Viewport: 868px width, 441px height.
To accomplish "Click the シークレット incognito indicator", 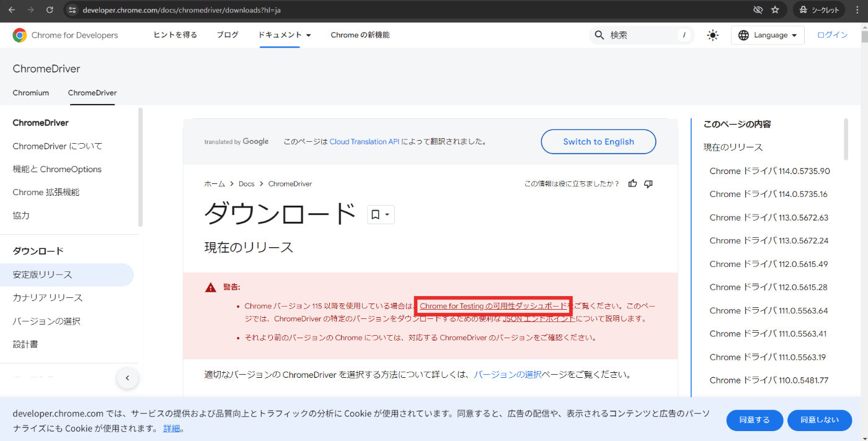I will 818,10.
